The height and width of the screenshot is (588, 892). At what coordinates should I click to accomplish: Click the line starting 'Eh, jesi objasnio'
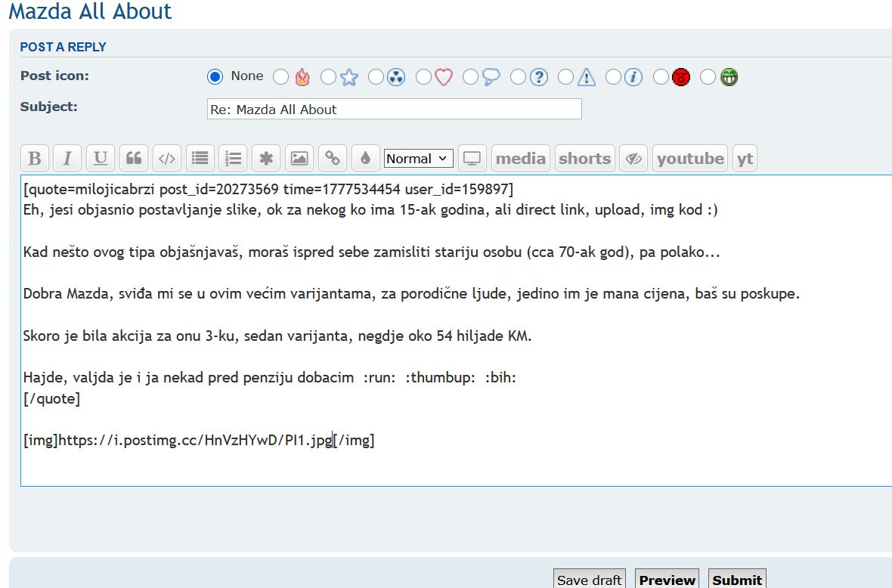[370, 210]
